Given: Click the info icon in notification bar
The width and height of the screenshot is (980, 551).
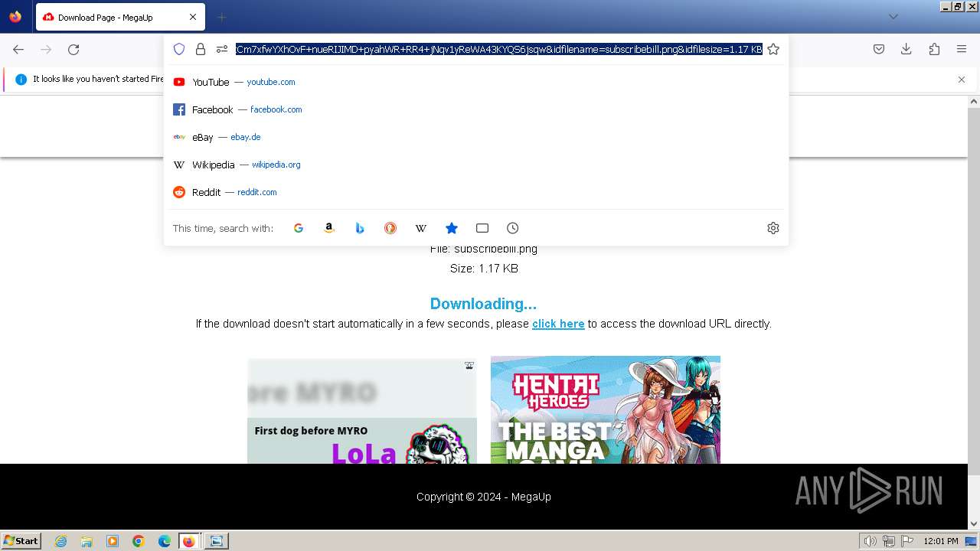Looking at the screenshot, I should (21, 80).
